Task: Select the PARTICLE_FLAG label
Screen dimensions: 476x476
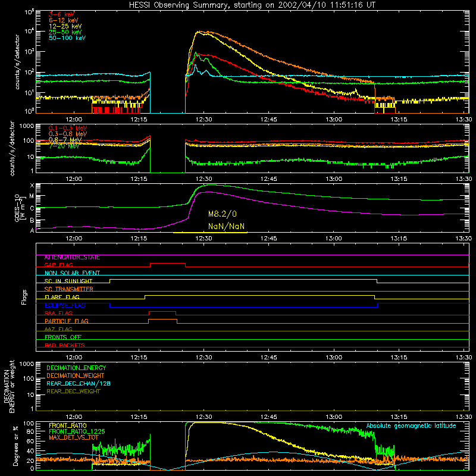Action: pos(67,321)
